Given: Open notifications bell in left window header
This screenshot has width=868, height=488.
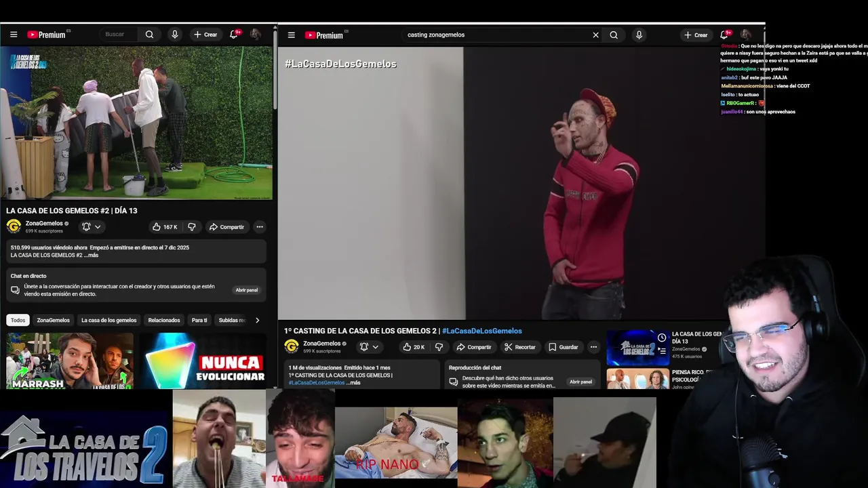Looking at the screenshot, I should tap(235, 34).
